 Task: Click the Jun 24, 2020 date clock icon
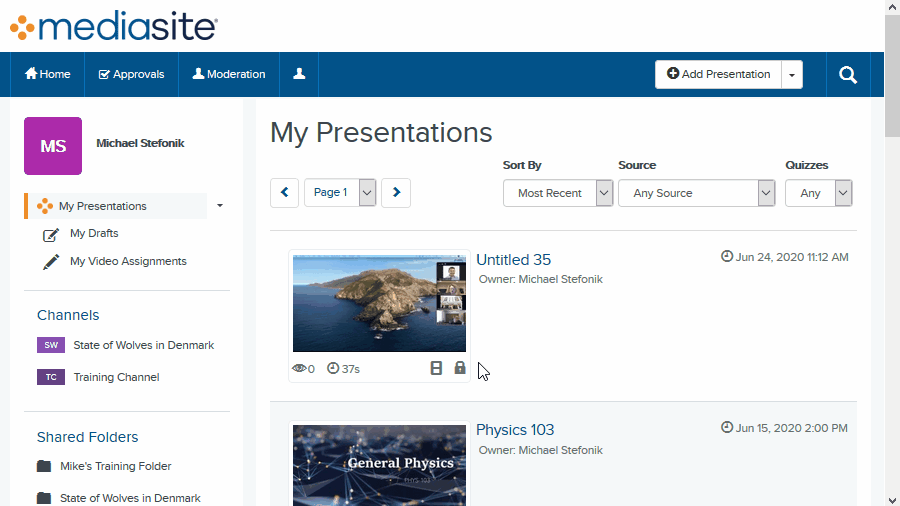(x=727, y=256)
